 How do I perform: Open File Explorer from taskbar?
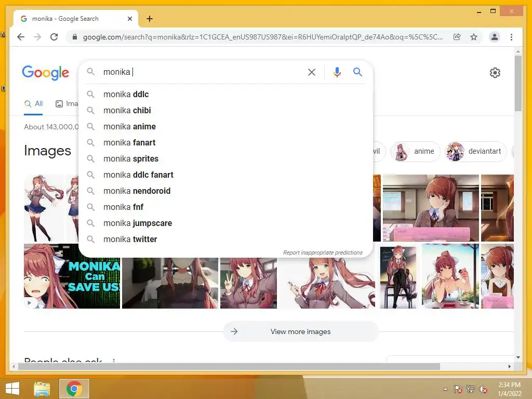[x=42, y=389]
